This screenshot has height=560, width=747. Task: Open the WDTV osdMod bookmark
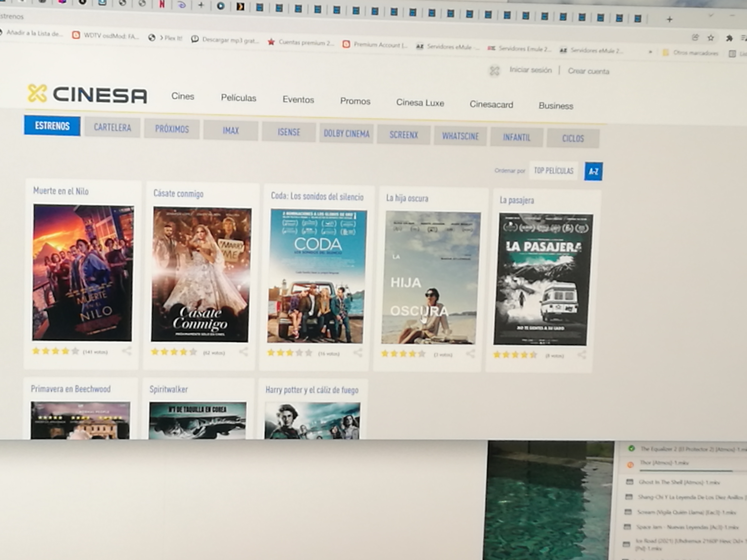coord(106,35)
